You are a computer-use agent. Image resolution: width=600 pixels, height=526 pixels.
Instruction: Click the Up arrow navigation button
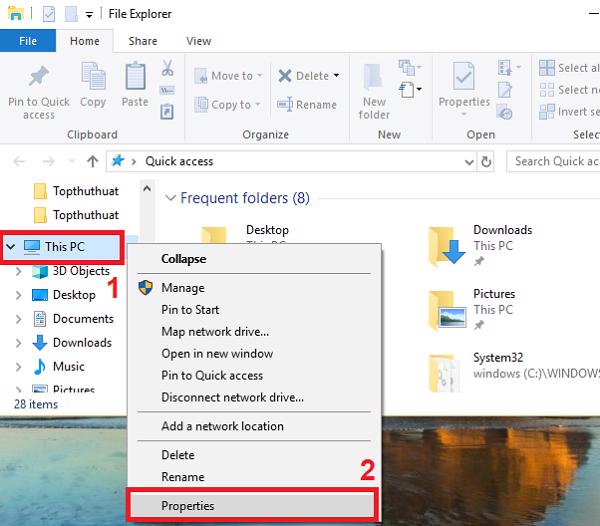[x=93, y=161]
